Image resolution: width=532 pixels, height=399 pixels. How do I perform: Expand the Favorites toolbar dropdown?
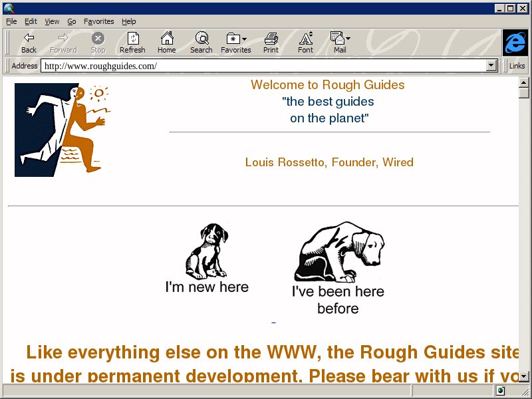click(x=245, y=39)
